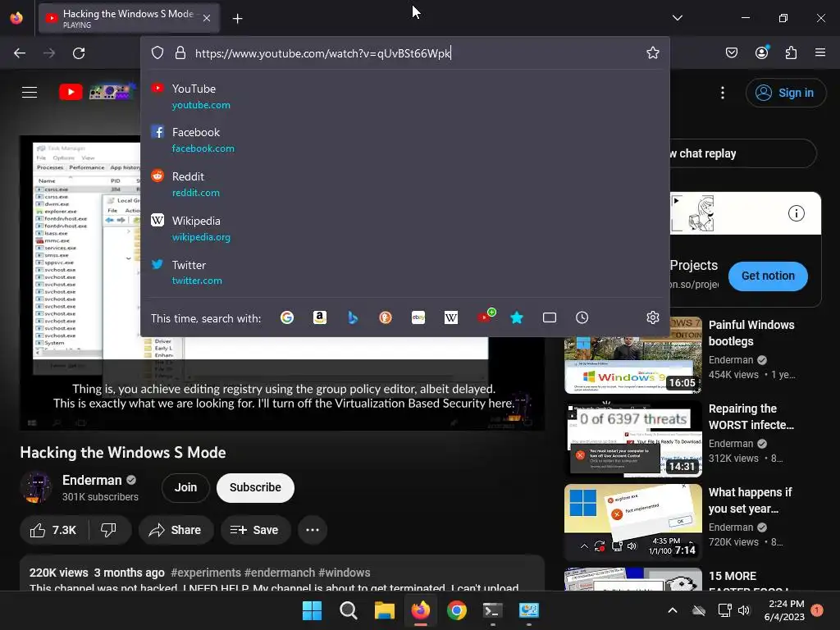Viewport: 840px width, 630px height.
Task: Search this time with Google
Action: (287, 317)
